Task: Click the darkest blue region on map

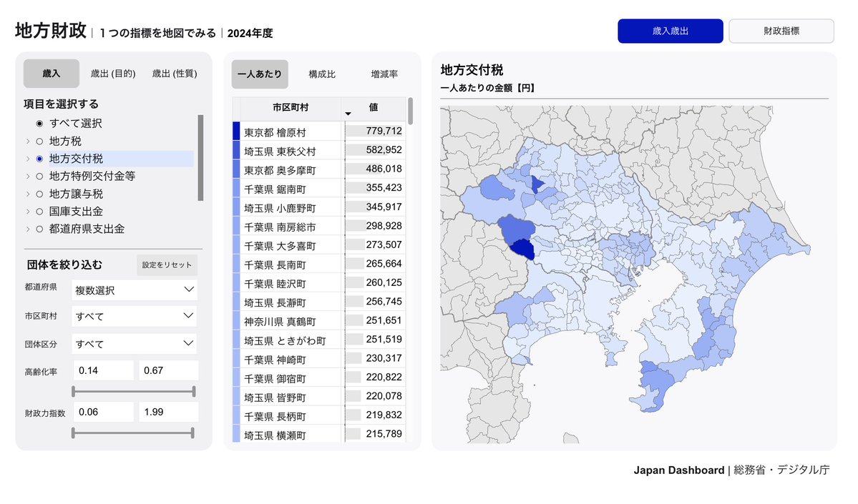Action: coord(522,249)
